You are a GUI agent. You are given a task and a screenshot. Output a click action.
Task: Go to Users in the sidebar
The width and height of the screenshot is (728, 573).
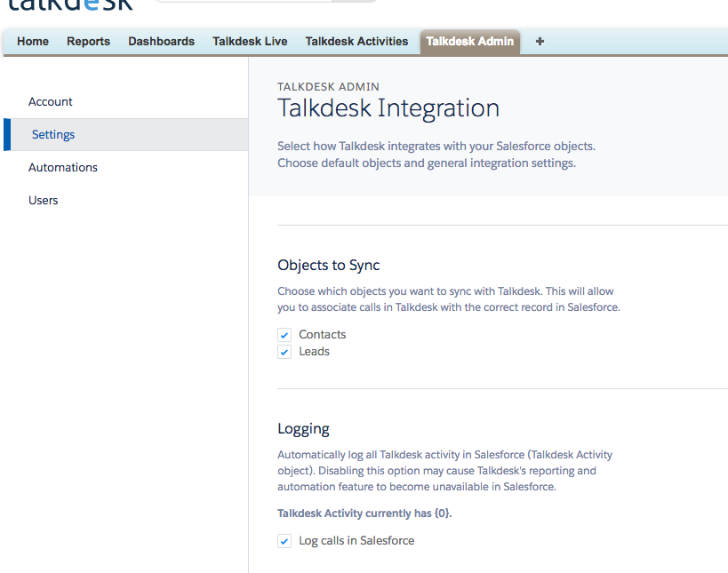coord(44,201)
